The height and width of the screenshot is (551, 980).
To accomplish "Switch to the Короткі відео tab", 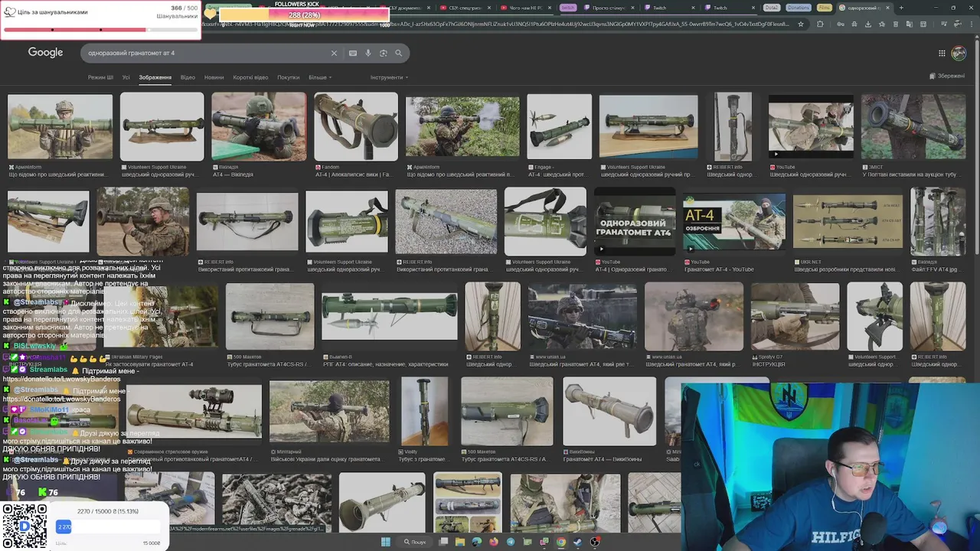I will click(x=250, y=77).
